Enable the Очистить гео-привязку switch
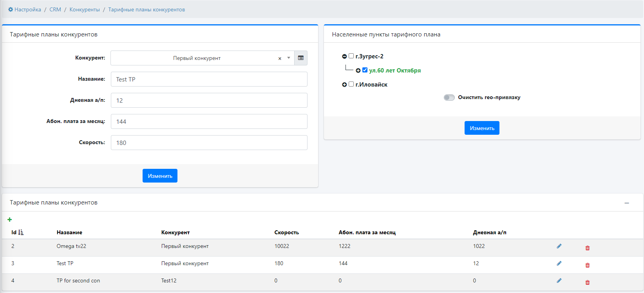Screen dimensions: 644x293 click(x=449, y=98)
